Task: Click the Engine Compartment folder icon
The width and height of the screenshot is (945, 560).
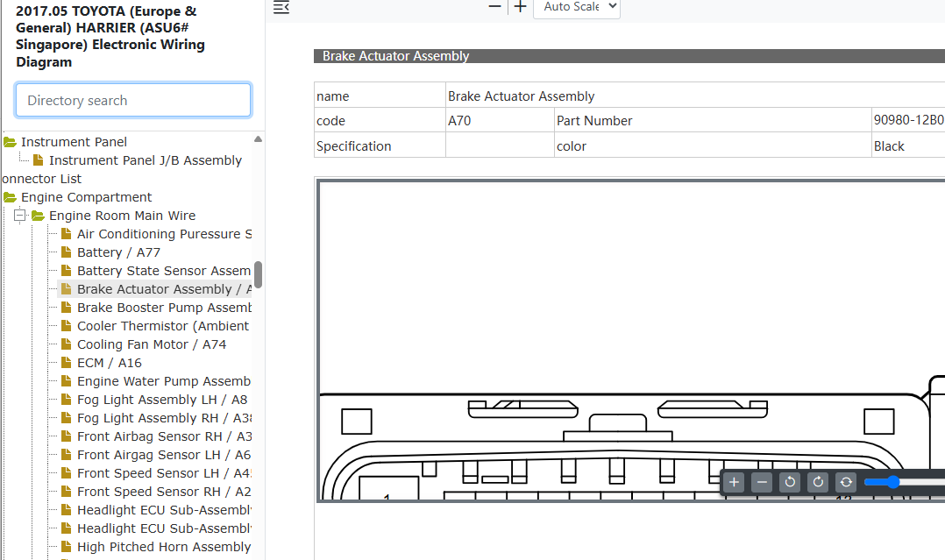Action: click(10, 198)
